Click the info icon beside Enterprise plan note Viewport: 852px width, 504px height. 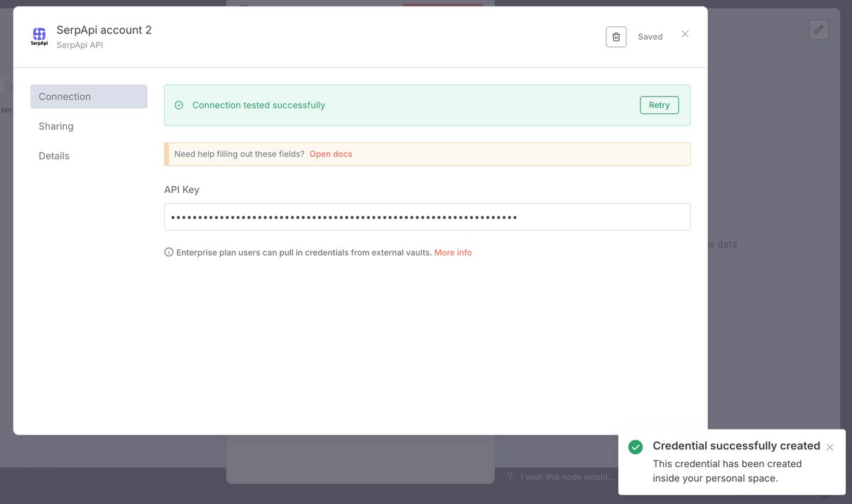169,252
